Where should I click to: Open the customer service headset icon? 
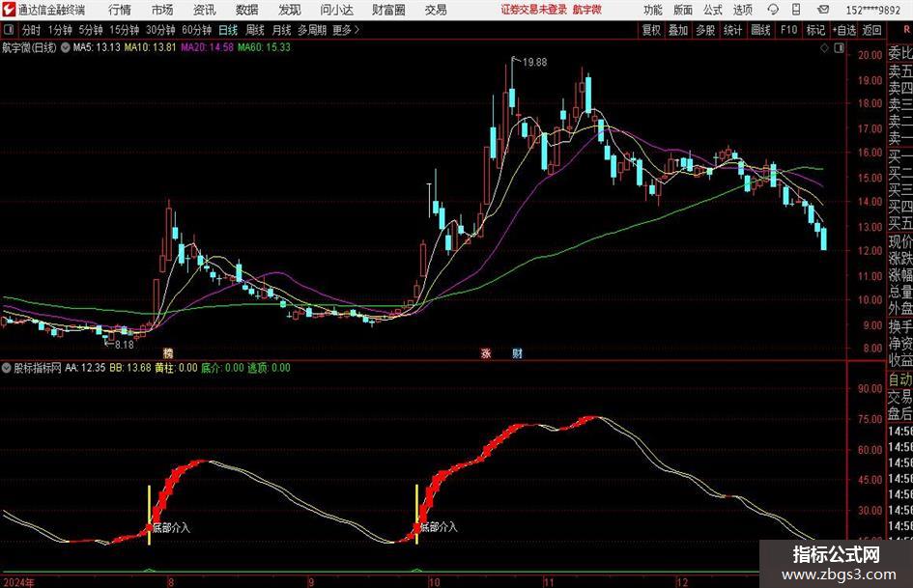click(x=773, y=10)
